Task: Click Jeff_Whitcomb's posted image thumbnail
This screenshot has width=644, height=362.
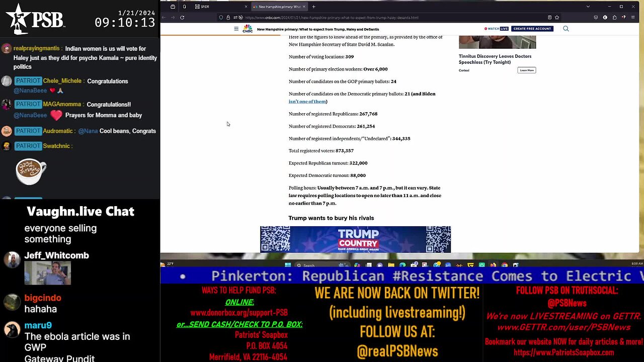Action: 48,273
